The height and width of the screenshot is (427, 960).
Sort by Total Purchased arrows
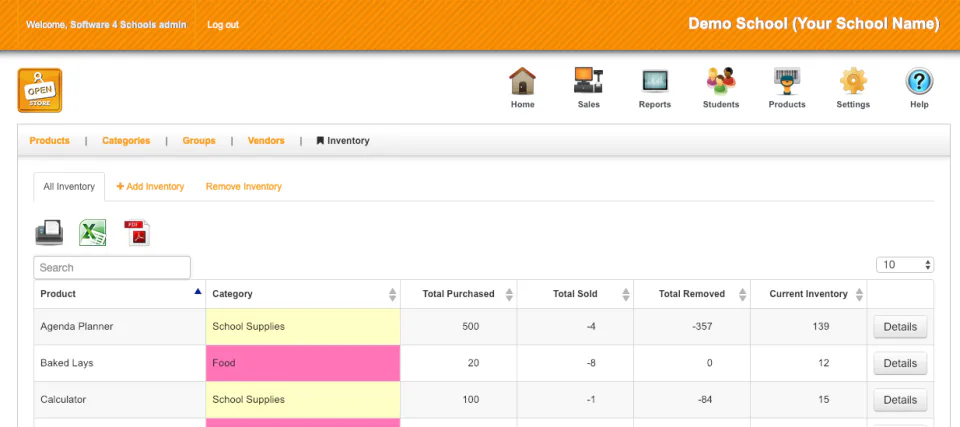509,294
